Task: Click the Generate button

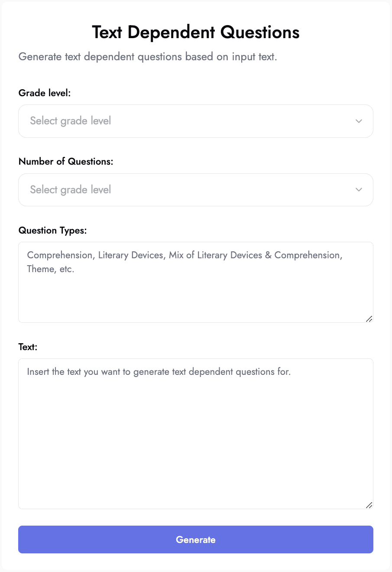Action: [195, 539]
